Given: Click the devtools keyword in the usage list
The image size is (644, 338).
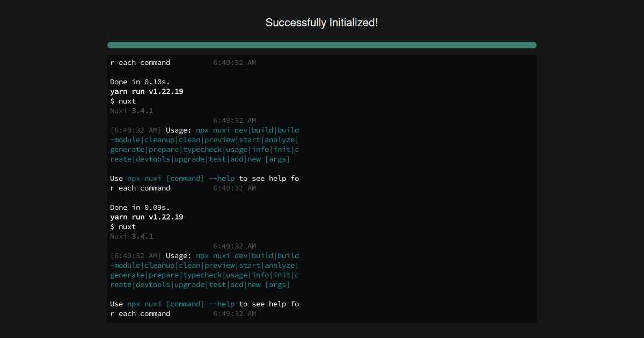Looking at the screenshot, I should (153, 159).
